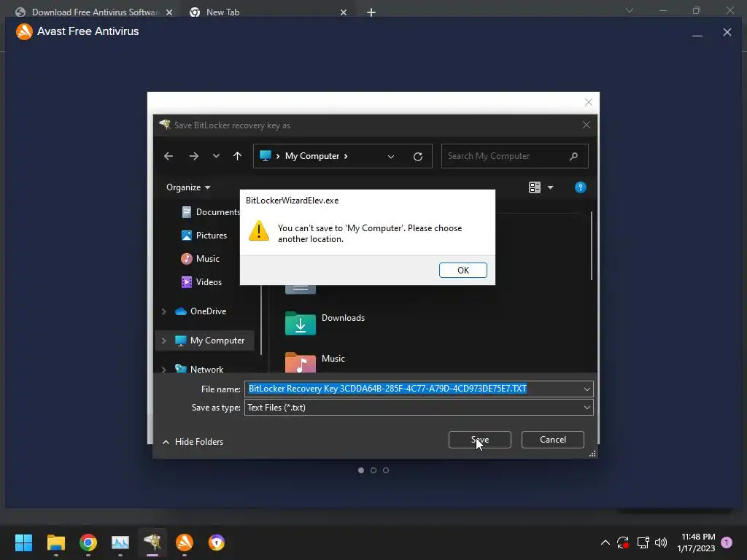This screenshot has height=560, width=747.
Task: Click the BitLocker keys taskbar icon
Action: pyautogui.click(x=152, y=542)
